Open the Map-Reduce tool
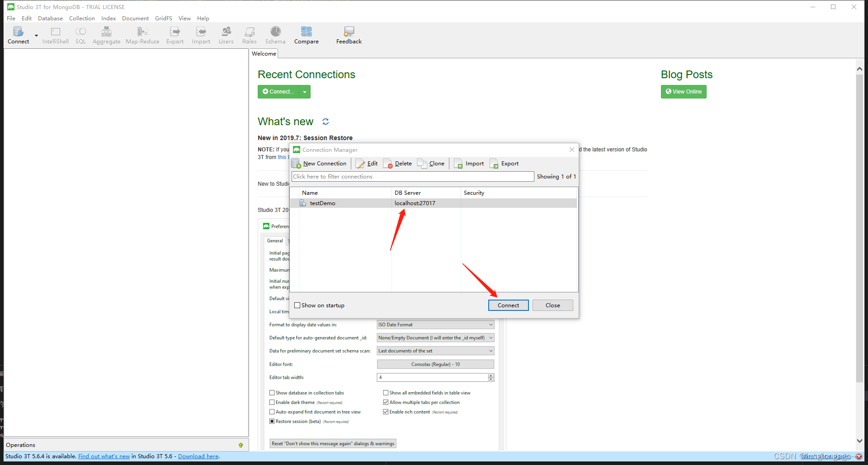This screenshot has height=465, width=868. (142, 35)
